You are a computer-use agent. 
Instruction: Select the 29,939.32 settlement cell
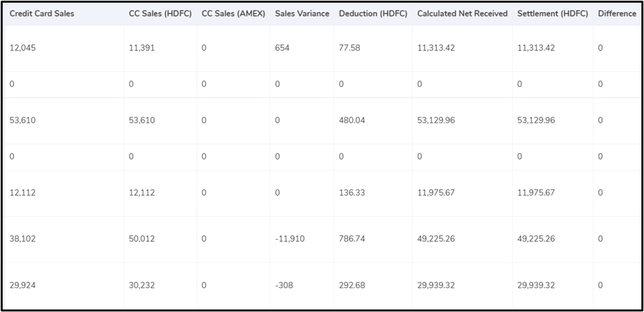(536, 285)
